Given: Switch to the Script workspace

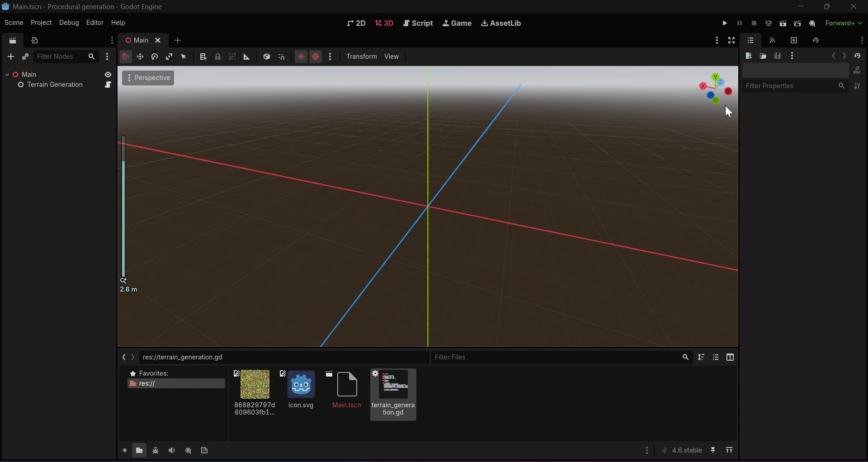Looking at the screenshot, I should pos(418,24).
